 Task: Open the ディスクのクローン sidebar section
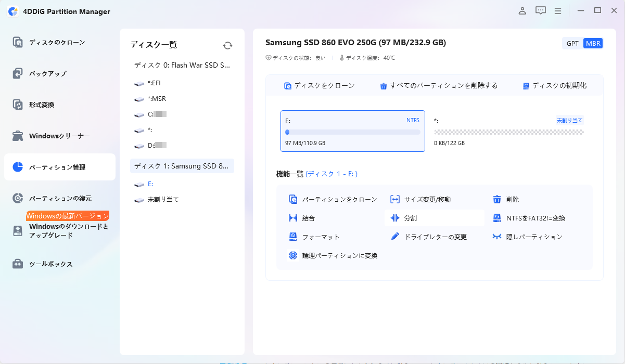pyautogui.click(x=59, y=42)
